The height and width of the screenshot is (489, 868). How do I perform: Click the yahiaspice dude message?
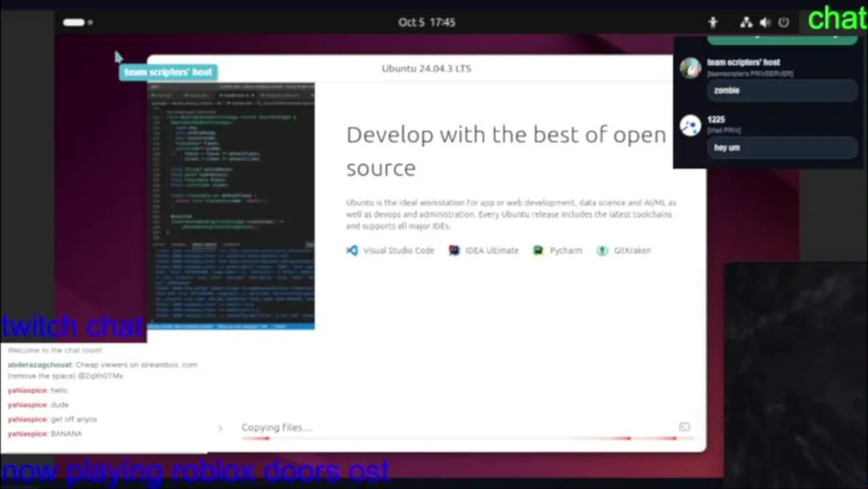[x=38, y=405]
